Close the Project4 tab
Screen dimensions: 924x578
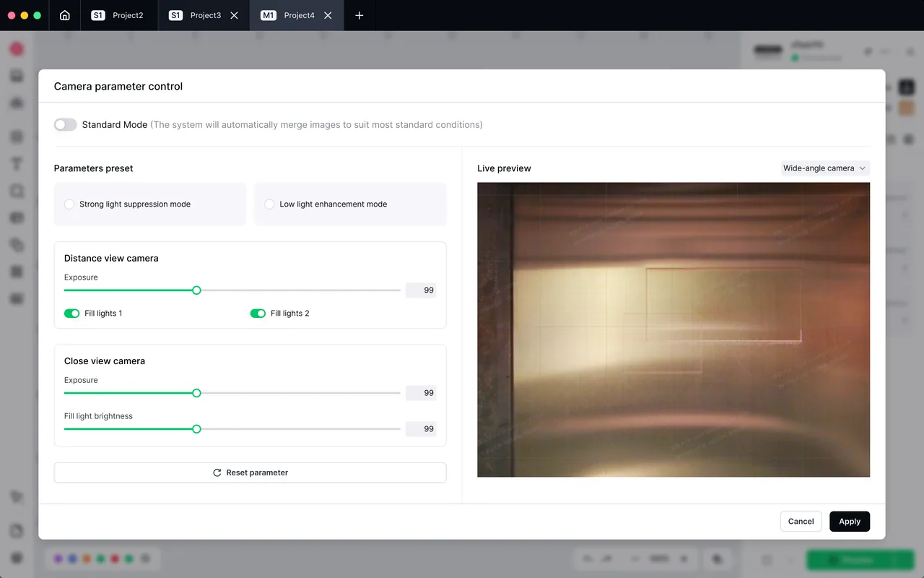[328, 15]
